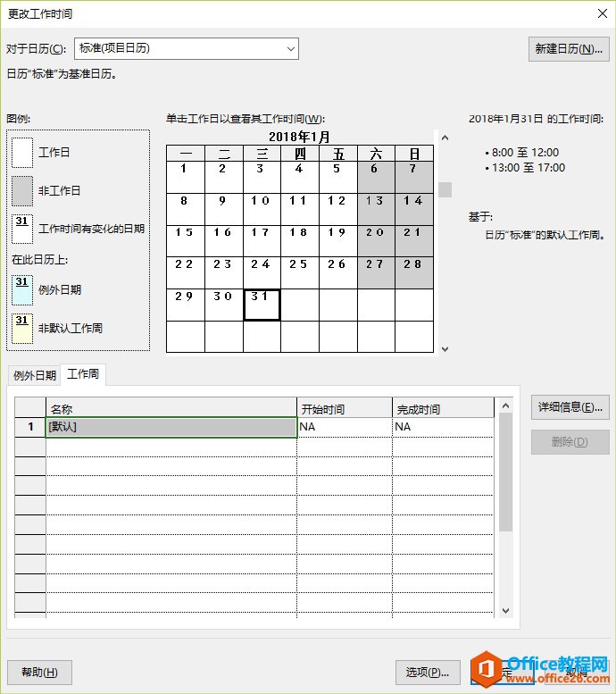Click the 2018年1月 month title

[x=299, y=137]
